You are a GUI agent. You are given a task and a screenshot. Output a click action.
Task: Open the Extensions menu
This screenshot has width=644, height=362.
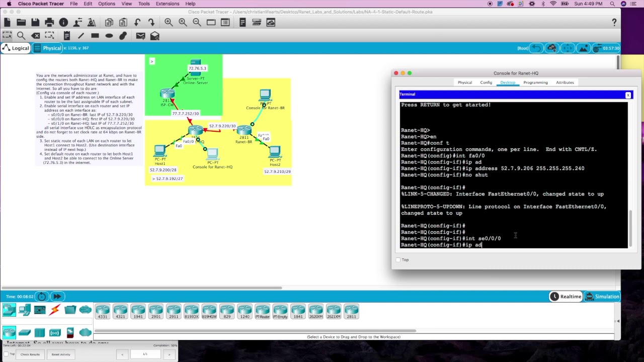(x=168, y=4)
